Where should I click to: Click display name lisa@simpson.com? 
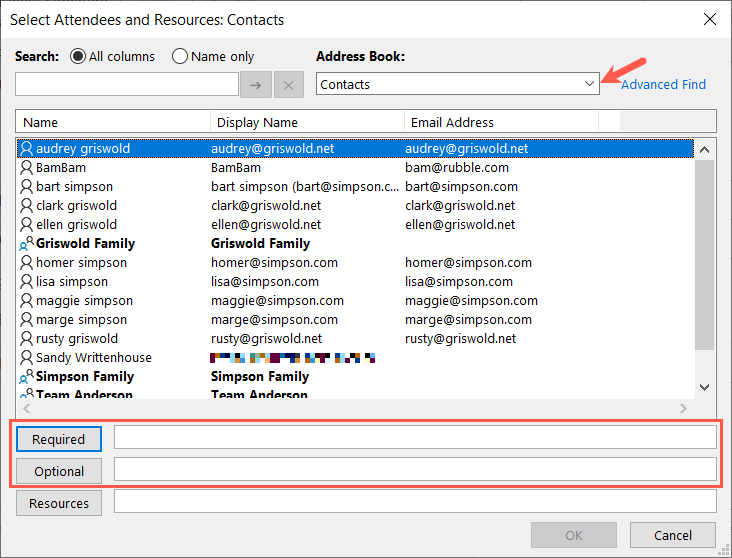tap(265, 282)
